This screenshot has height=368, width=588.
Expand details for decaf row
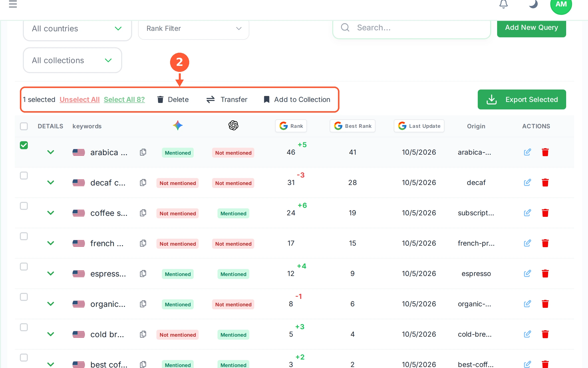(x=51, y=183)
